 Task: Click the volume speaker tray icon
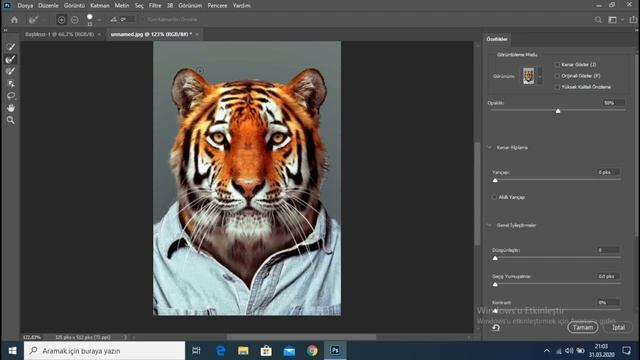(x=569, y=351)
